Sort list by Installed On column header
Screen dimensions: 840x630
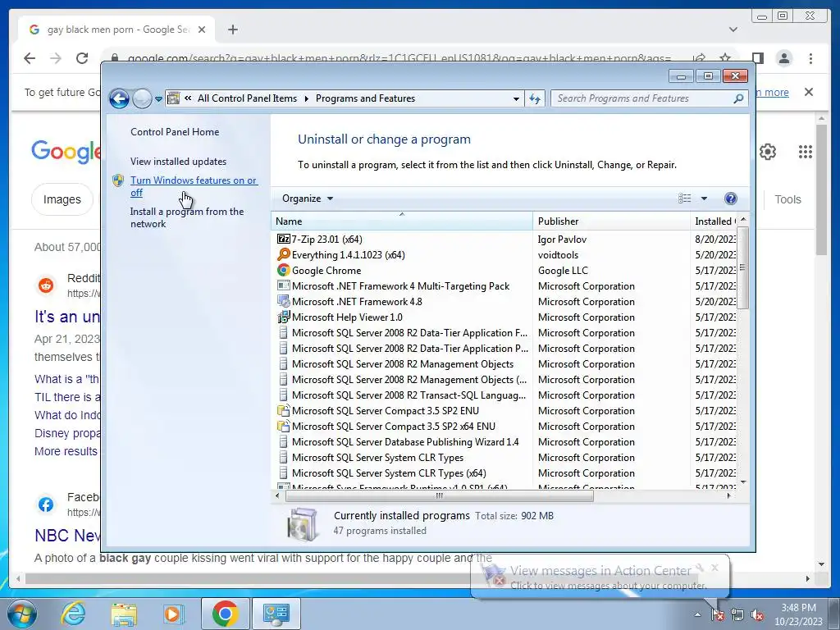(714, 221)
